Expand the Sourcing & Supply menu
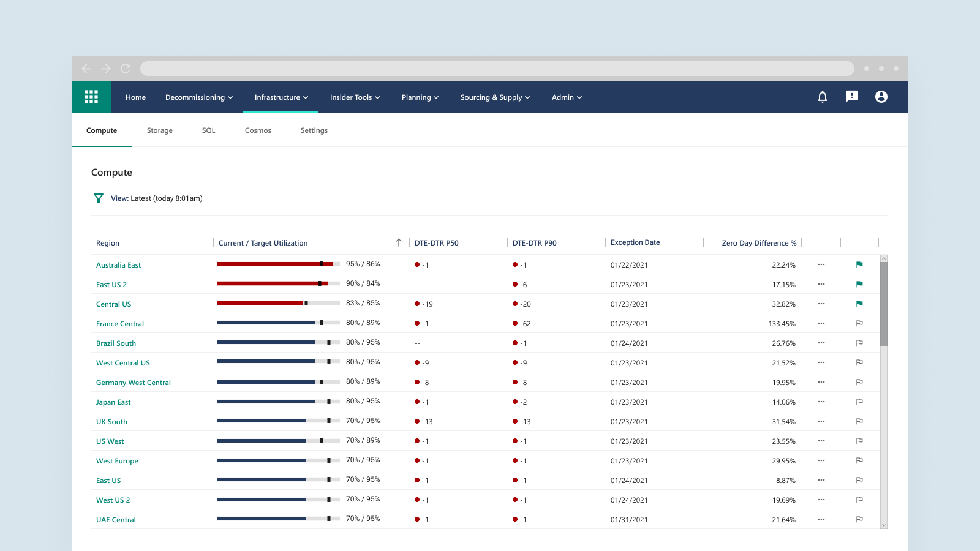980x551 pixels. pyautogui.click(x=495, y=97)
